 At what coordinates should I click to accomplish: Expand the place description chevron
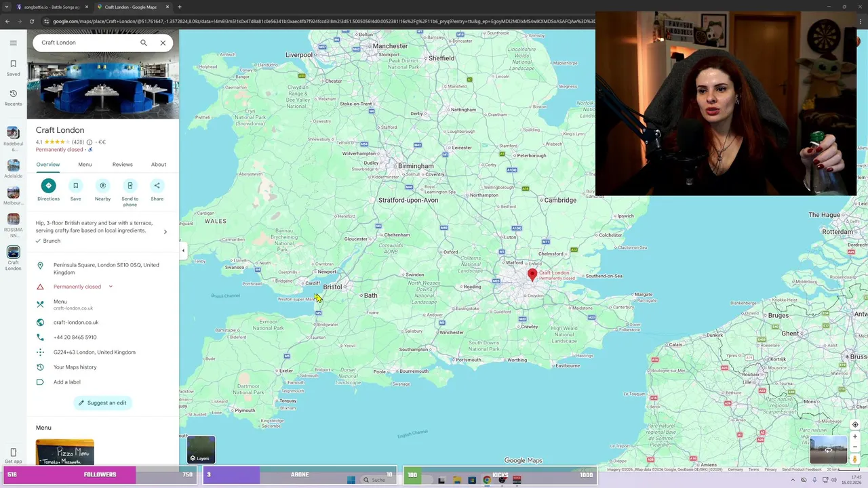[x=165, y=232]
